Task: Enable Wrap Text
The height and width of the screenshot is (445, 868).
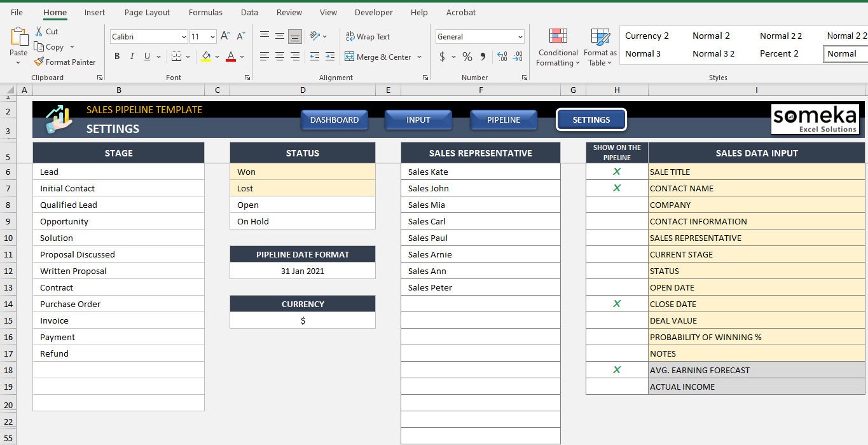Action: [x=369, y=36]
